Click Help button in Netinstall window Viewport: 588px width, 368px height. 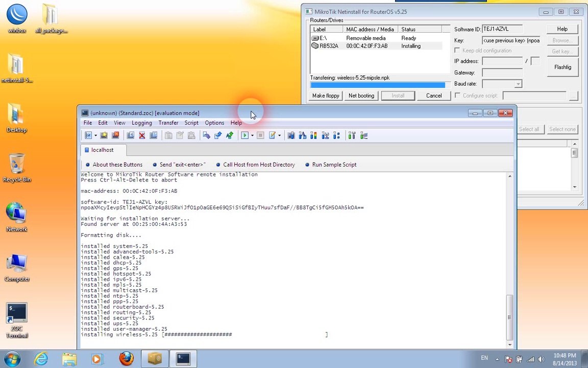[x=562, y=29]
